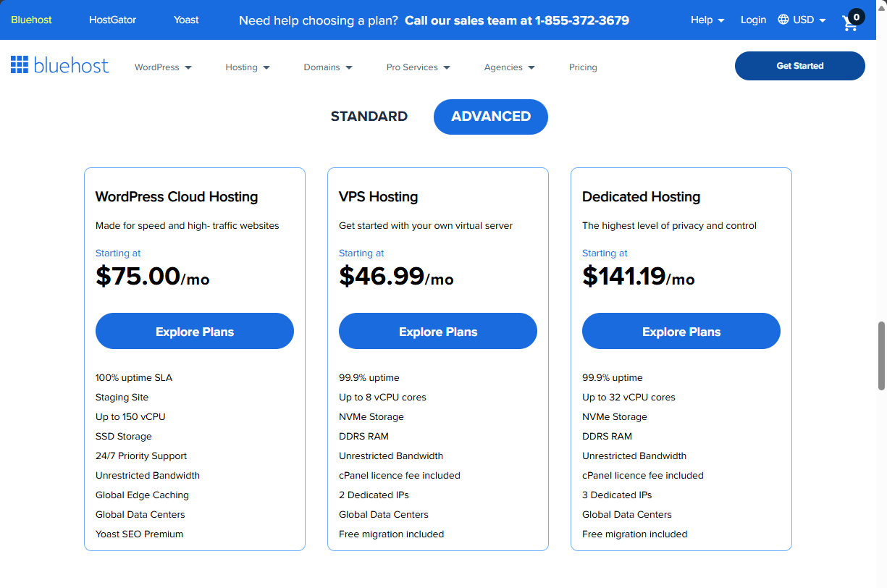Viewport: 887px width, 588px height.
Task: Explore Plans for Dedicated Hosting
Action: click(x=681, y=331)
